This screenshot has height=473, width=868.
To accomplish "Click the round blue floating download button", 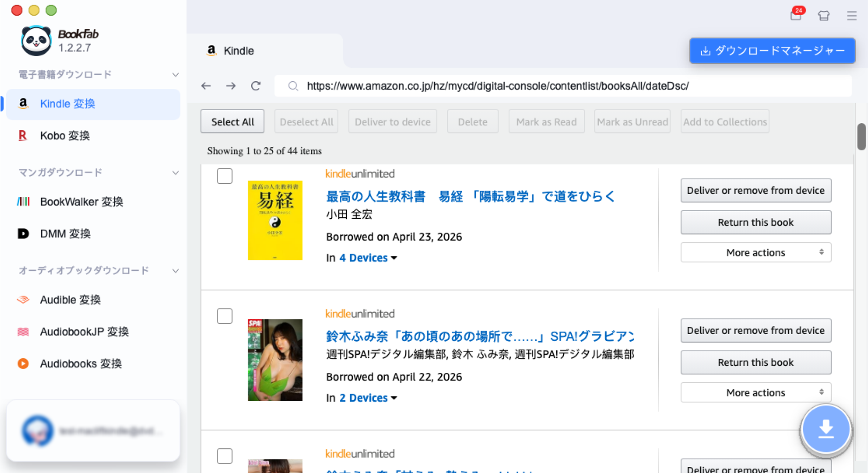I will 825,430.
